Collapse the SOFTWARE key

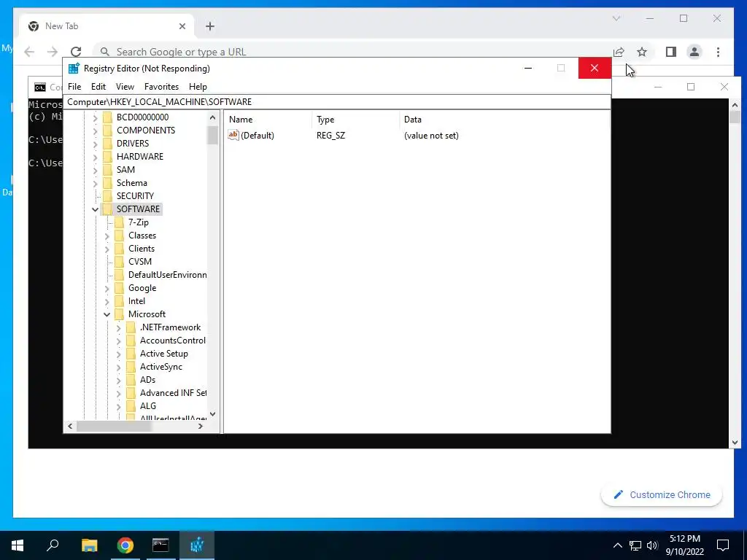(96, 209)
